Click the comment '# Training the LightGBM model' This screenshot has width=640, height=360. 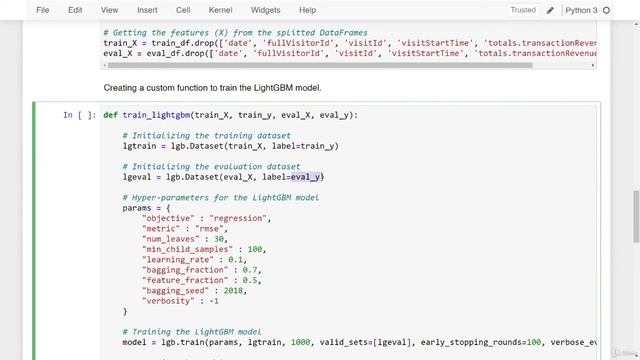192,332
